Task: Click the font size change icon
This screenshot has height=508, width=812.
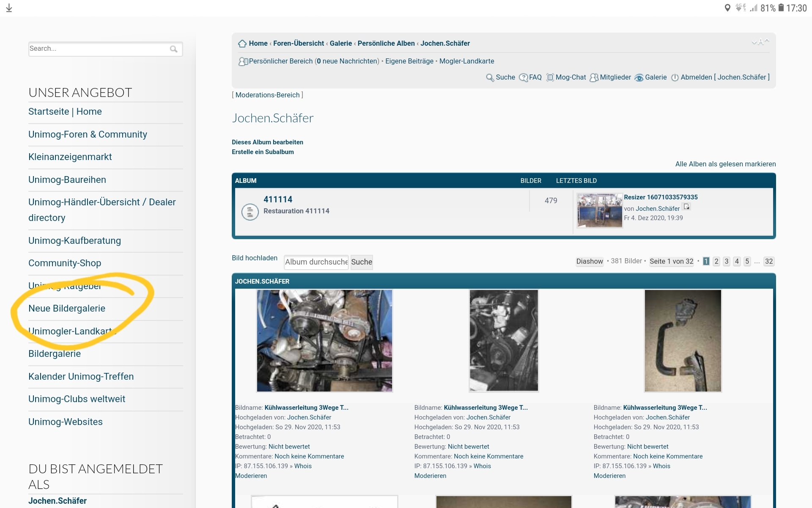Action: pos(760,42)
